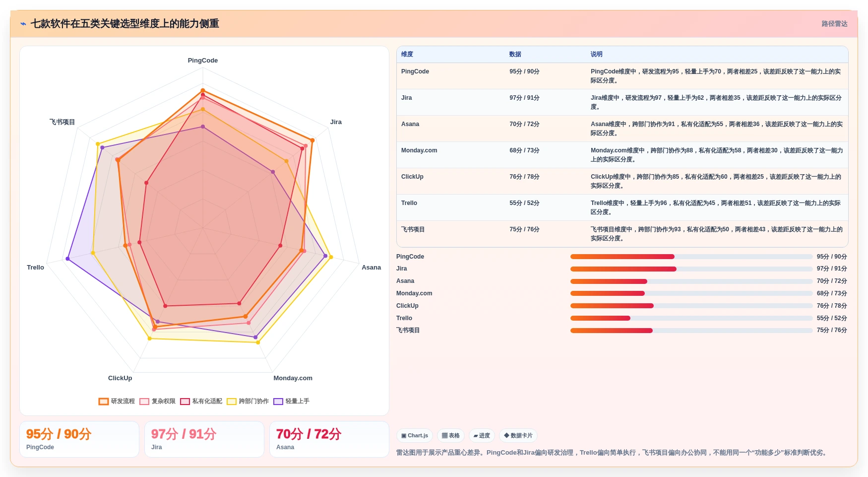The height and width of the screenshot is (477, 868).
Task: Click the Trello progress bar
Action: point(691,318)
